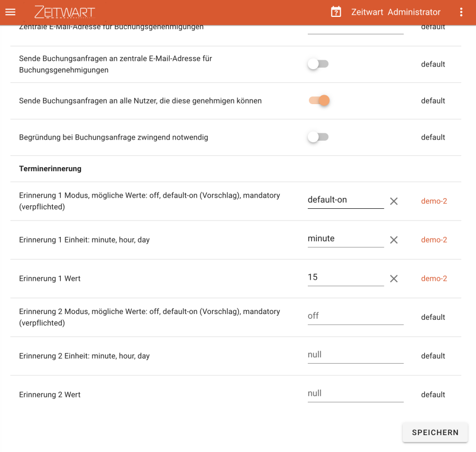Viewport: 476px width, 452px height.
Task: Click the Speichern button
Action: point(435,432)
